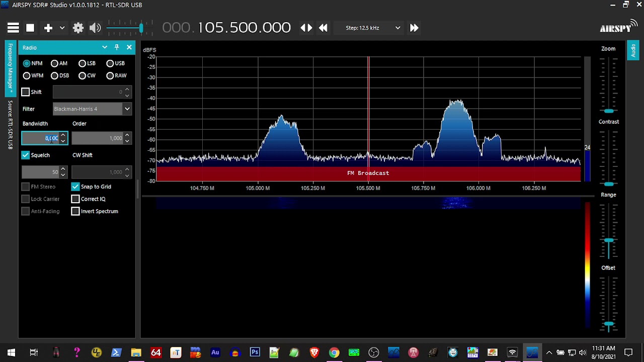Image resolution: width=644 pixels, height=362 pixels.
Task: Select the WFM mode
Action: (x=33, y=75)
